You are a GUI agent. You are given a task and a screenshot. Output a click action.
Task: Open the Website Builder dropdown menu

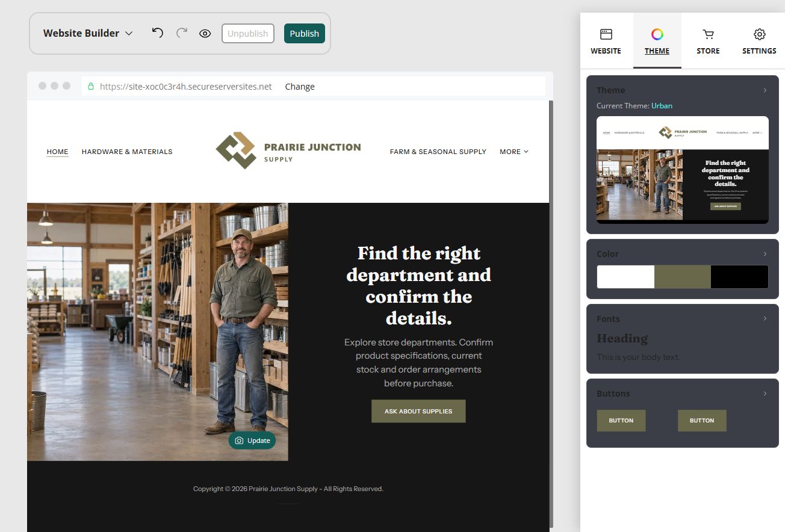point(88,33)
